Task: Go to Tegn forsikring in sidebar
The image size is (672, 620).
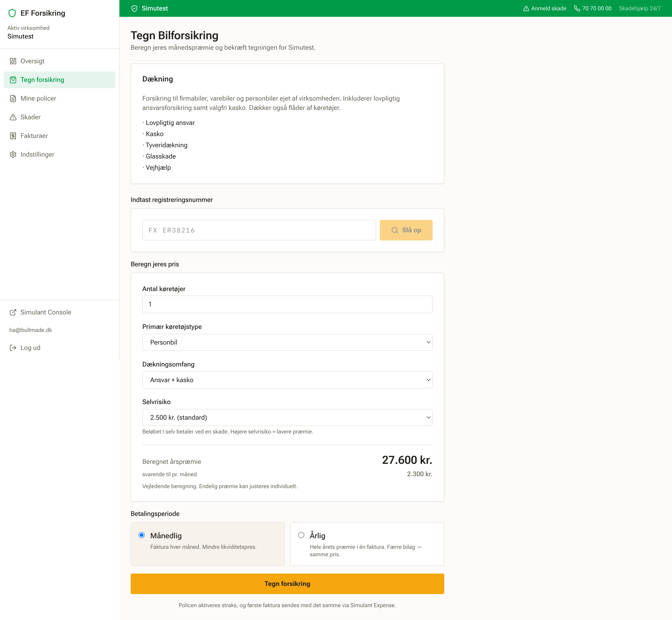Action: click(59, 80)
